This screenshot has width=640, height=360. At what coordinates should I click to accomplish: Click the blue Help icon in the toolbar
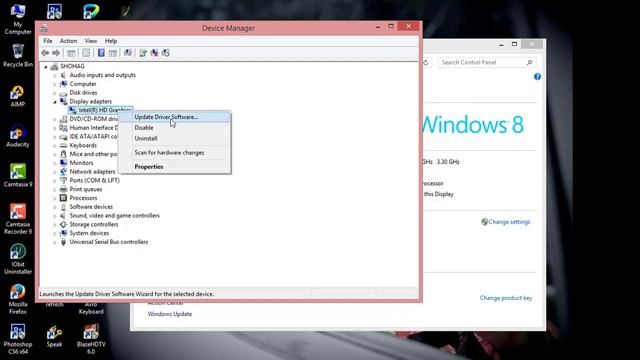(x=101, y=53)
